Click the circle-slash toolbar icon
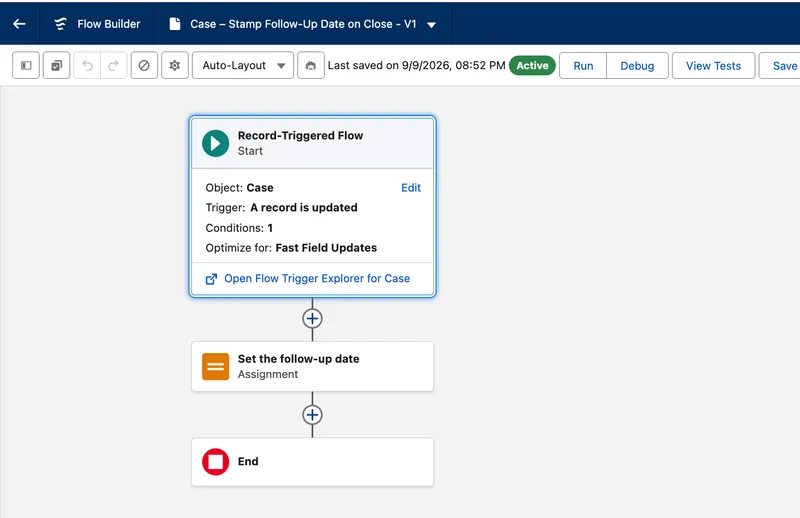Image resolution: width=800 pixels, height=518 pixels. pyautogui.click(x=144, y=65)
